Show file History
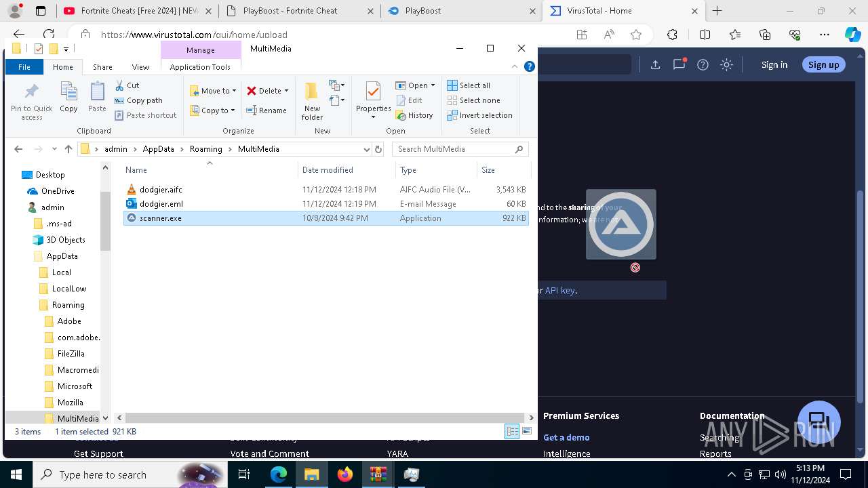The height and width of the screenshot is (488, 868). [x=414, y=115]
